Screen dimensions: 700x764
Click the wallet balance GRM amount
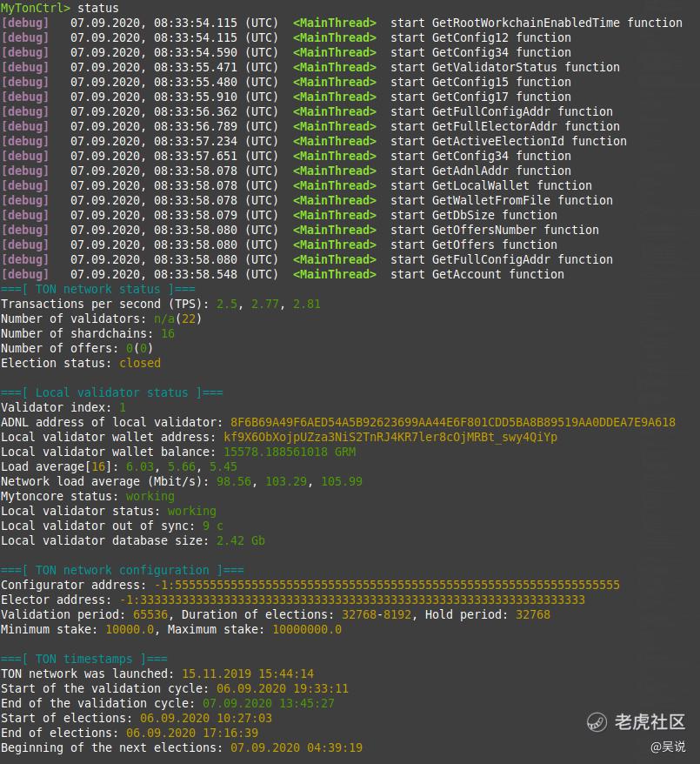click(x=290, y=452)
